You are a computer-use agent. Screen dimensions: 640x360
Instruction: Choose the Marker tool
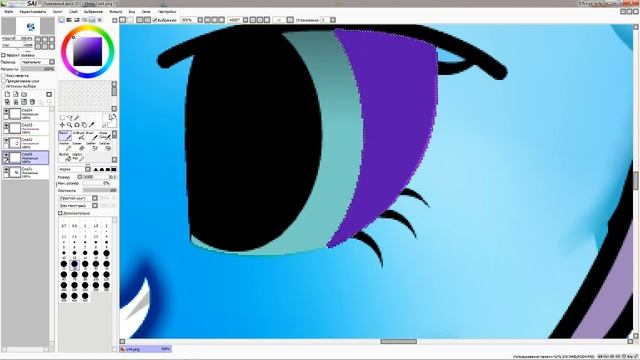[65, 146]
